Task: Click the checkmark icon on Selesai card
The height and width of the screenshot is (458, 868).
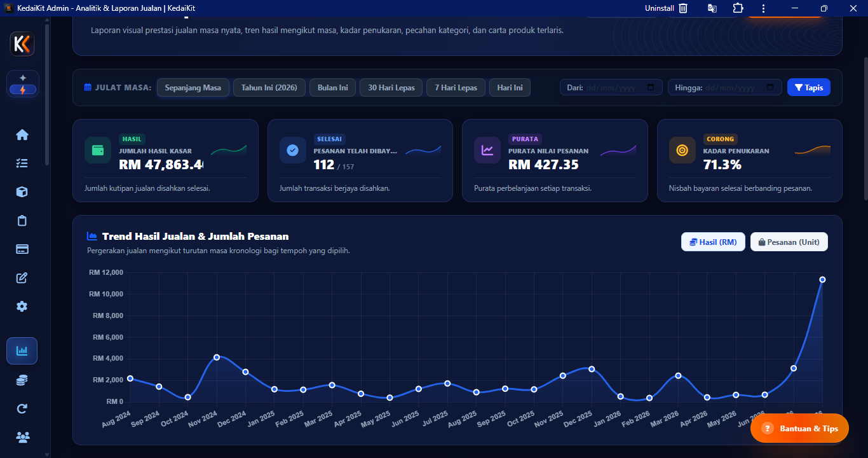Action: 293,150
